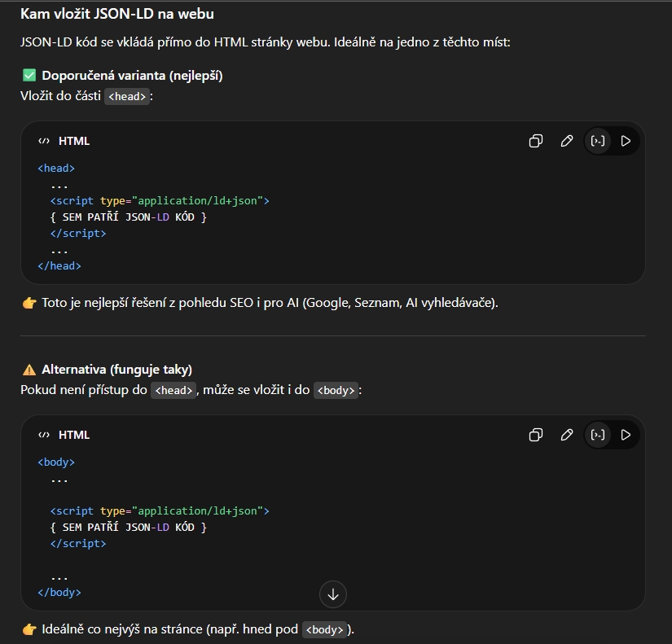The image size is (672, 644).
Task: Click the code brackets icon in the body block header
Action: point(44,435)
